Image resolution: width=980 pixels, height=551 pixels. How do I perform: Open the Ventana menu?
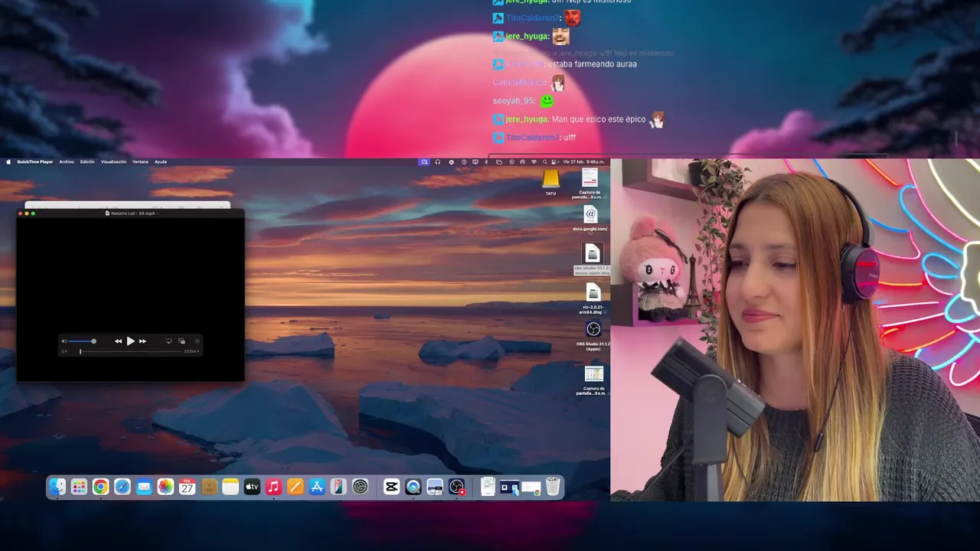click(x=140, y=161)
